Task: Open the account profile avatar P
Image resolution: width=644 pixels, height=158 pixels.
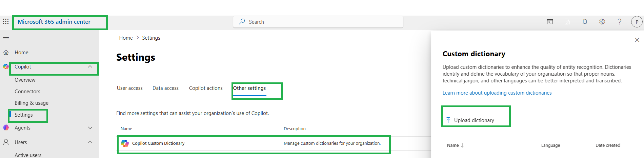Action: pos(637,22)
